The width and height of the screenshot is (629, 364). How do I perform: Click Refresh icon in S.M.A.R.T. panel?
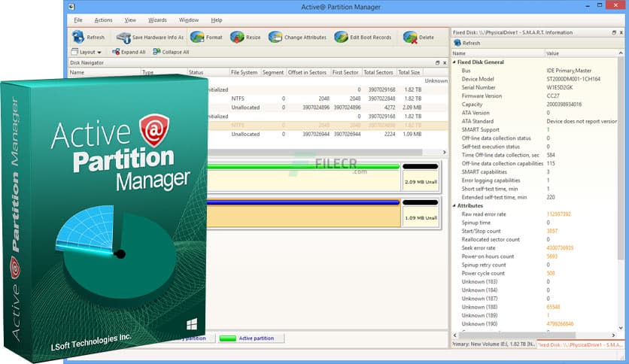(457, 43)
